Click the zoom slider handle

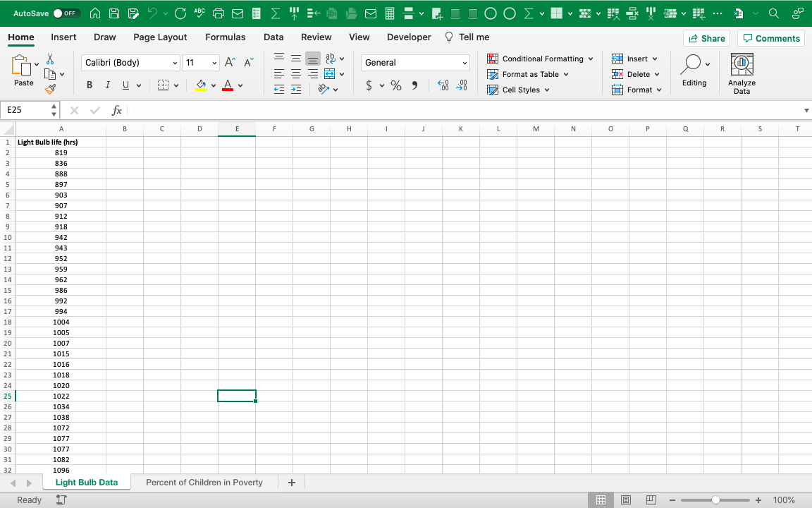pos(715,500)
